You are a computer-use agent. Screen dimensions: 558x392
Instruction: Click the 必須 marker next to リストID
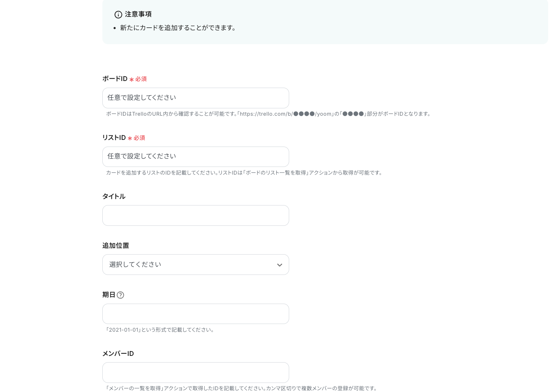136,138
